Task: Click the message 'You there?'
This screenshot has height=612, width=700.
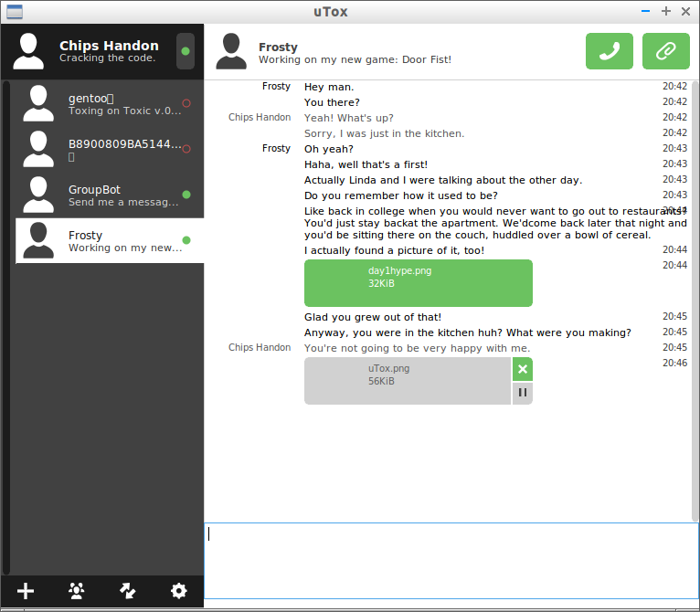Action: pyautogui.click(x=332, y=102)
